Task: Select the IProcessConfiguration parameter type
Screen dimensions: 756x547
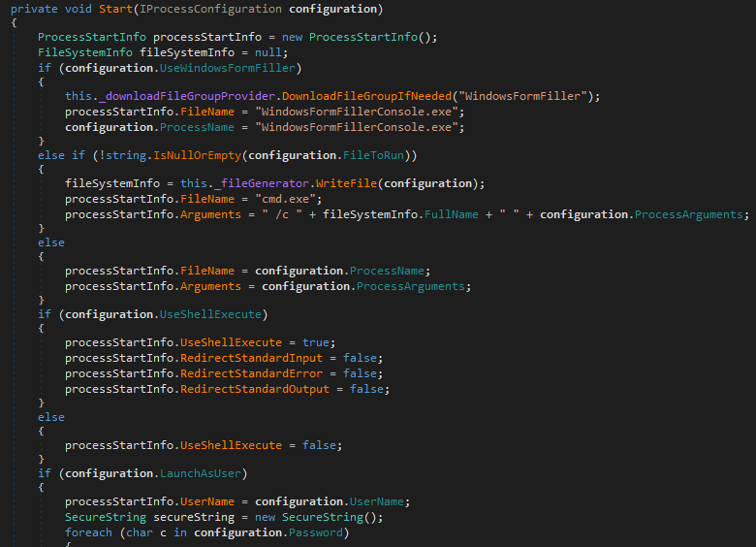Action: point(210,9)
